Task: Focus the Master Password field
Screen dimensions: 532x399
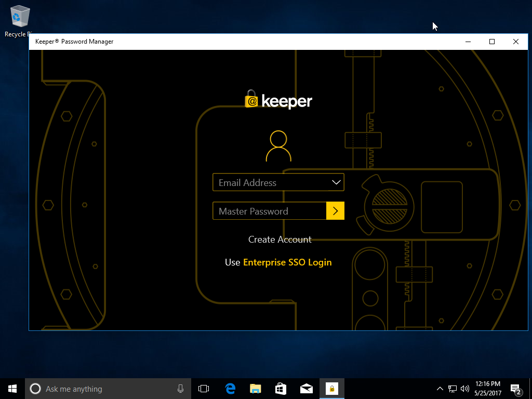Action: 270,211
